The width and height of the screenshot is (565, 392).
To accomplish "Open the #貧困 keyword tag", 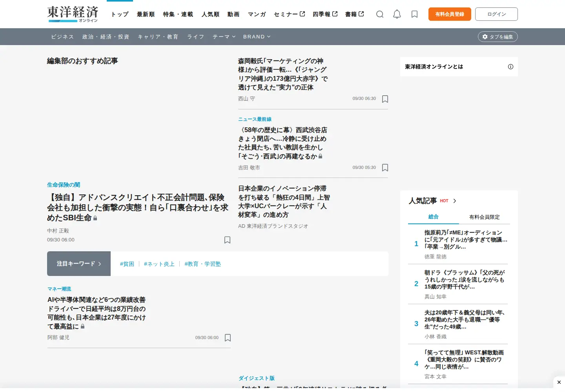I will pyautogui.click(x=127, y=264).
